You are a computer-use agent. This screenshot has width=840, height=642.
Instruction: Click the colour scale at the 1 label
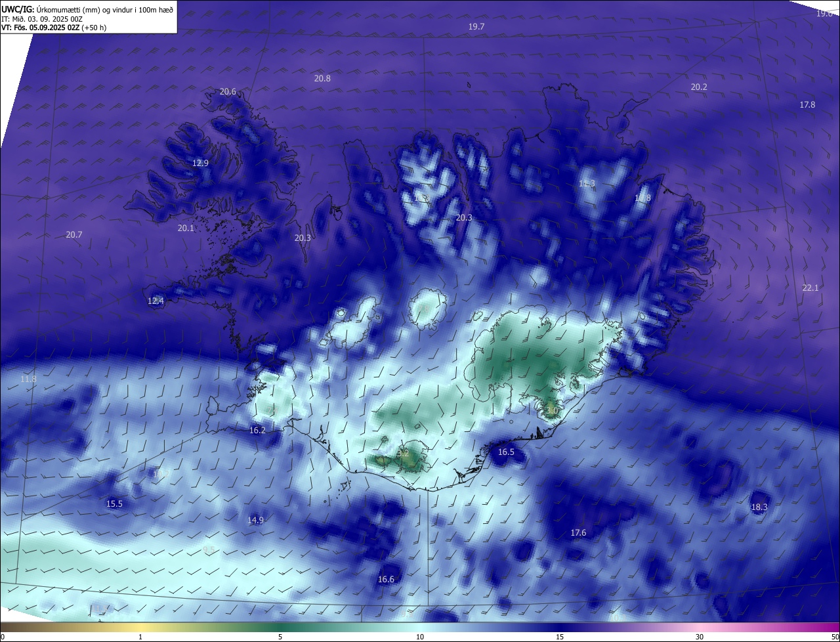coord(140,637)
